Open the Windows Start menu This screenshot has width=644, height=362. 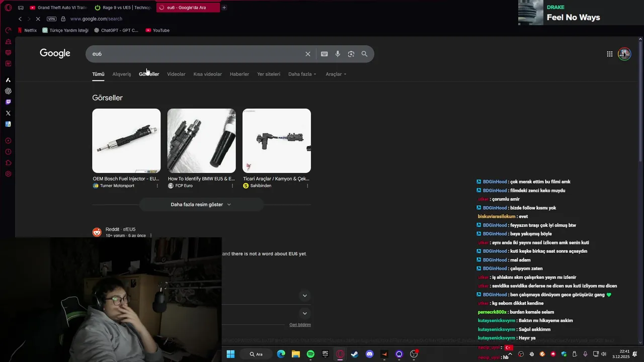(230, 354)
